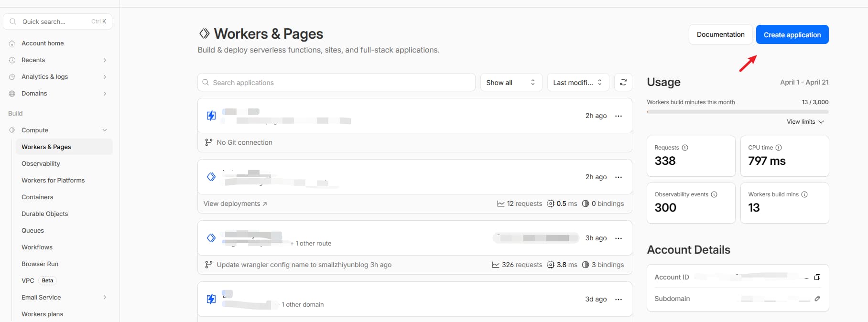The height and width of the screenshot is (322, 868).
Task: Open three-dot menu of first application
Action: 618,116
